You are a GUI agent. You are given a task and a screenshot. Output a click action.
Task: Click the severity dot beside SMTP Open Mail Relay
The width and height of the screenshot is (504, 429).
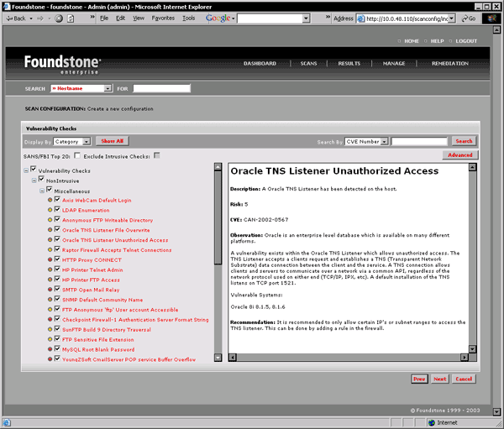click(51, 290)
